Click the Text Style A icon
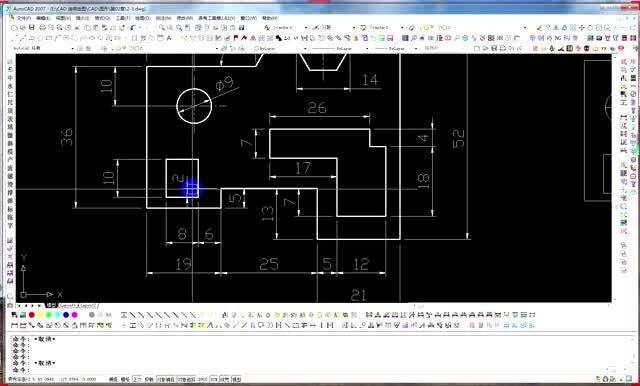This screenshot has height=386, width=640. (x=267, y=28)
